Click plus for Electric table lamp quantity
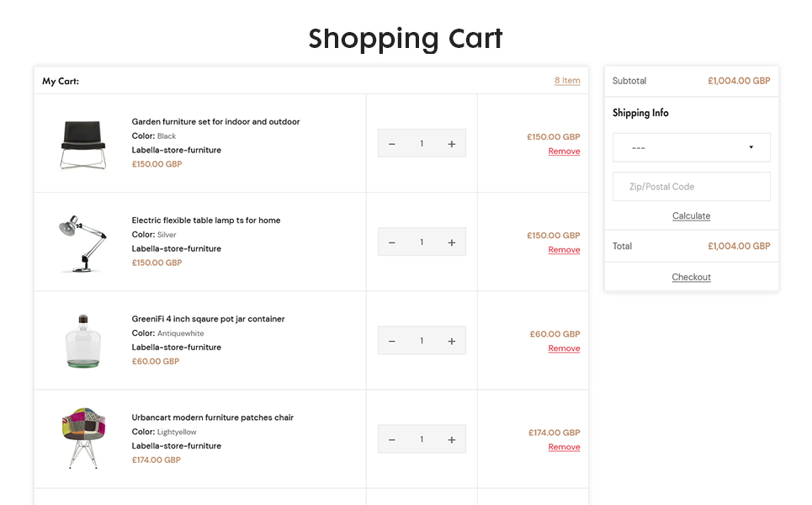The height and width of the screenshot is (505, 812). 452,242
